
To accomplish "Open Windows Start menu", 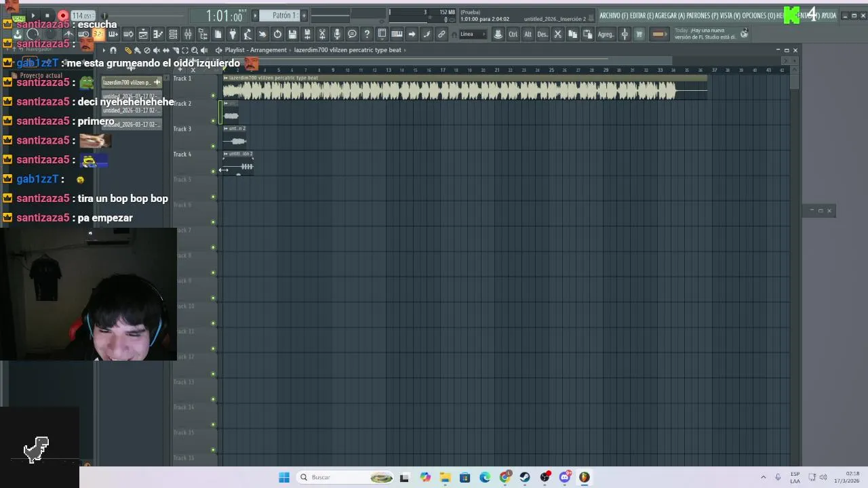I will 284,477.
